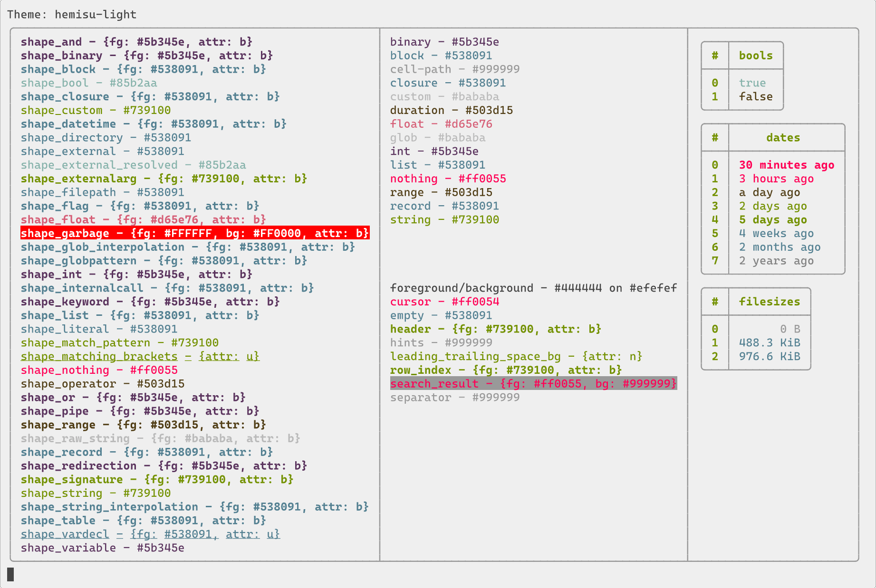Screen dimensions: 876x588
Task: Click the separator - #999999 line
Action: (x=455, y=398)
